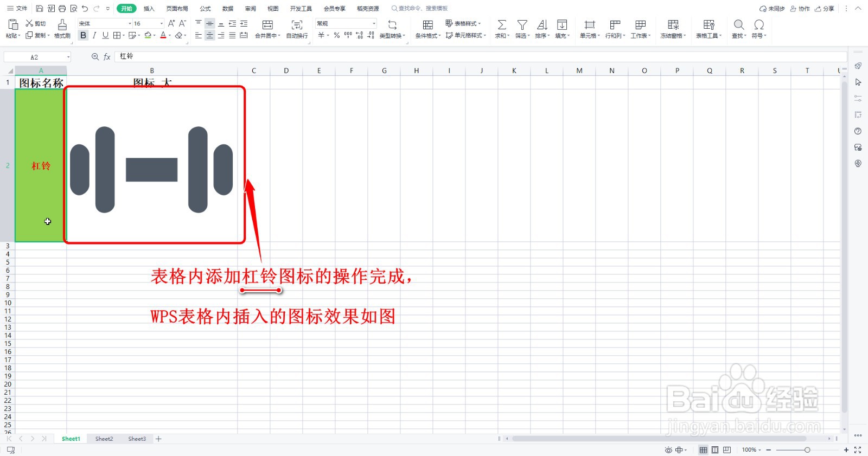Open the fill color bucket picker

click(x=148, y=35)
